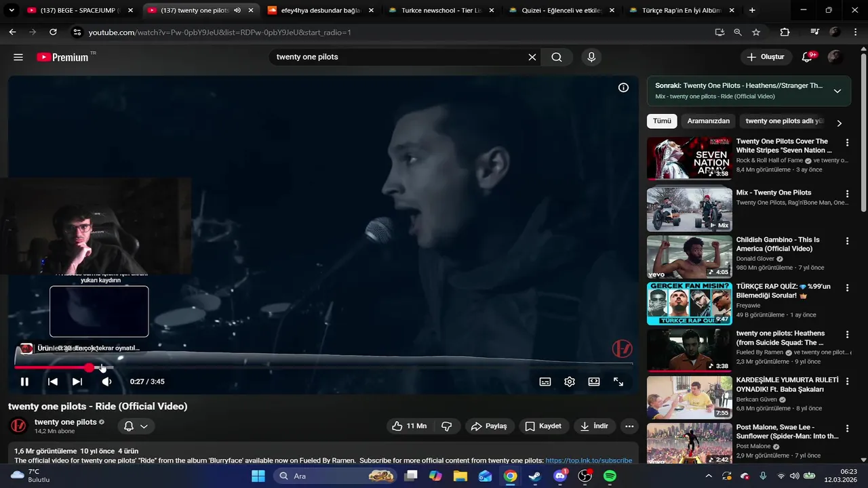
Task: Open YouTube notifications bell
Action: (x=807, y=57)
